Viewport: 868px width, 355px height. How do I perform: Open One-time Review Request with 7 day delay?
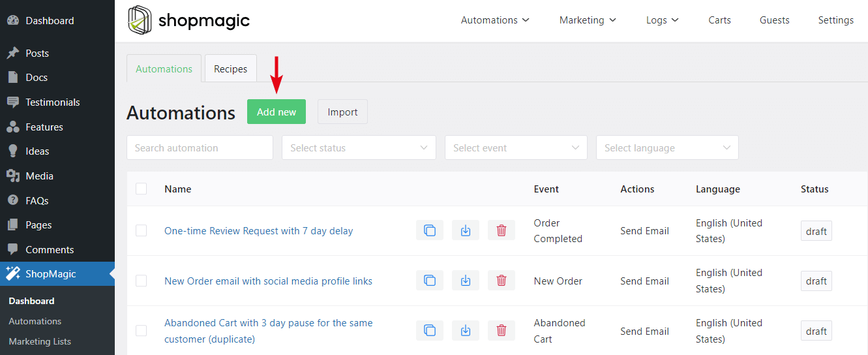coord(258,230)
